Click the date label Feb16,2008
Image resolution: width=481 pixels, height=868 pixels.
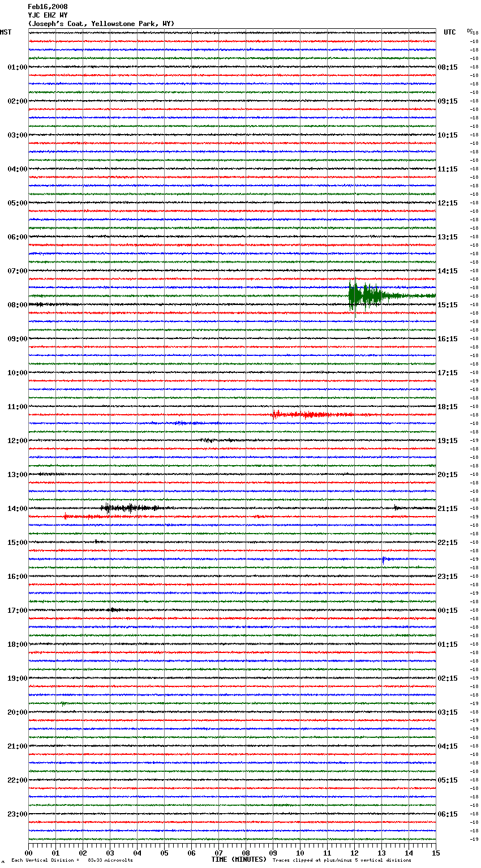[x=48, y=7]
